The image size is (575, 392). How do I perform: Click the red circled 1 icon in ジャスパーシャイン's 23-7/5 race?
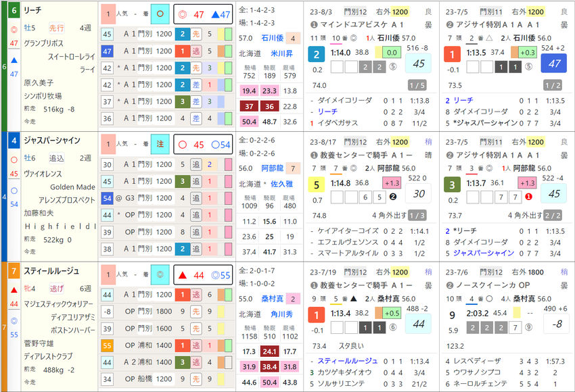528,197
